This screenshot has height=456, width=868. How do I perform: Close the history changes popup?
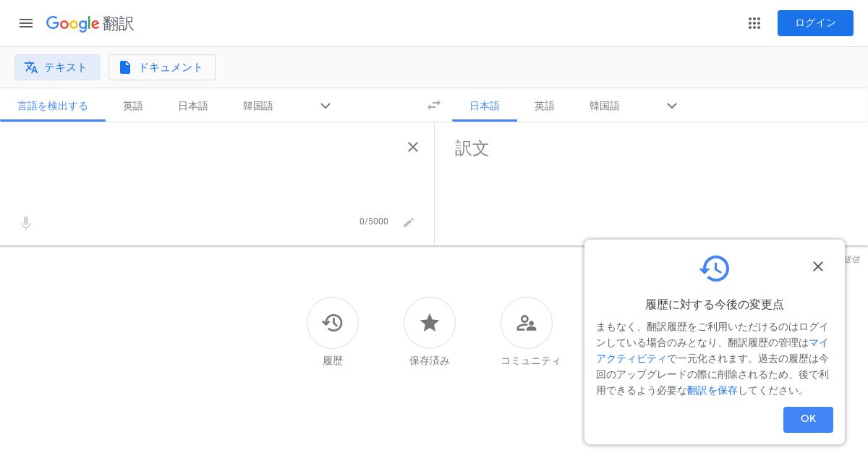point(818,266)
